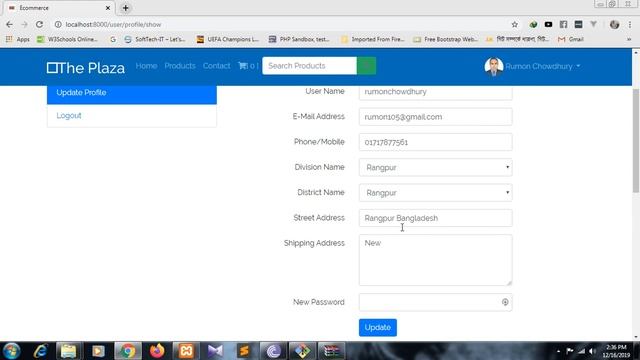Click password manager icon in password field

[x=505, y=302]
